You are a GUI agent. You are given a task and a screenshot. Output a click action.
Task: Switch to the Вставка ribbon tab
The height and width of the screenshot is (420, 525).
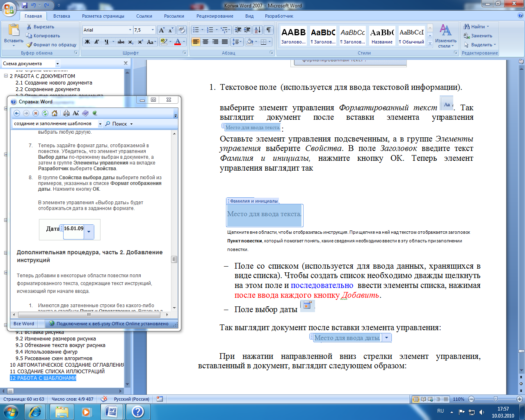(62, 16)
